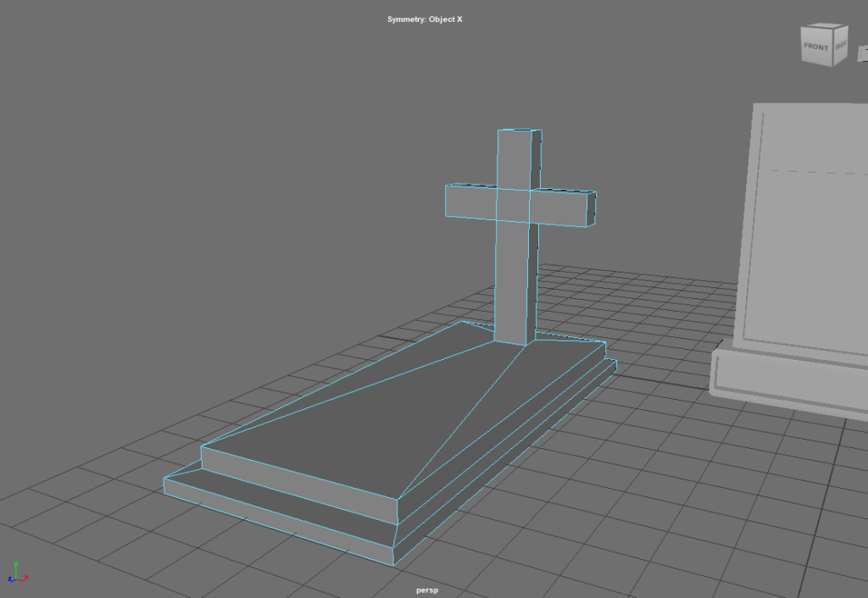Select the top face of the cross
The image size is (868, 598).
coord(519,131)
